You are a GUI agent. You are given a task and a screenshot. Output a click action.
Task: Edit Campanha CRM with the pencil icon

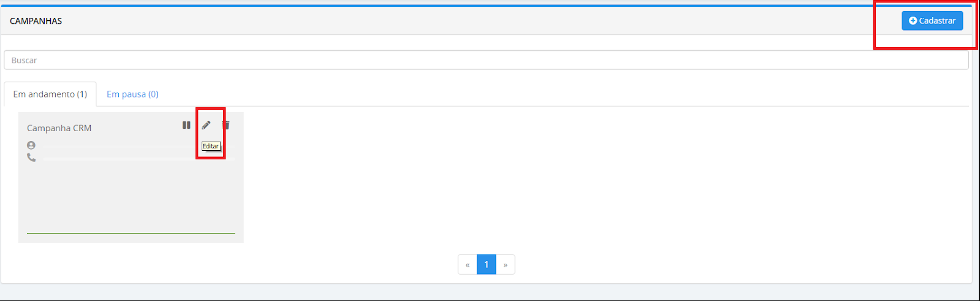[x=206, y=125]
